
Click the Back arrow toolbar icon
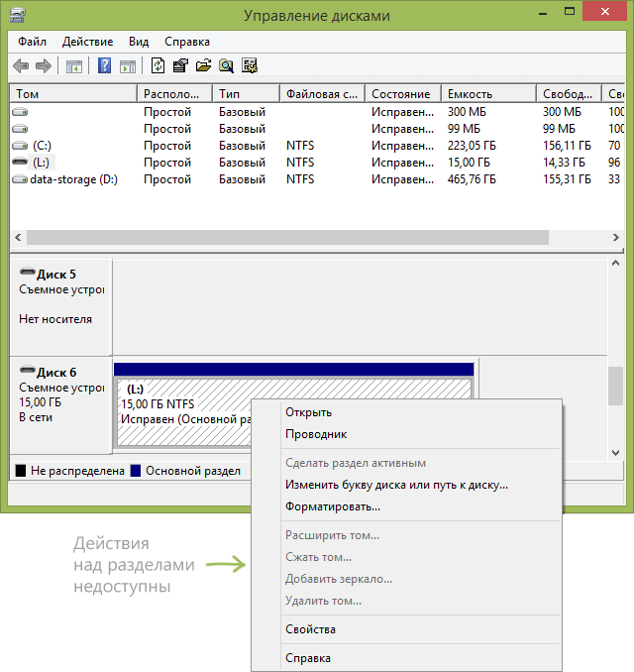[21, 66]
